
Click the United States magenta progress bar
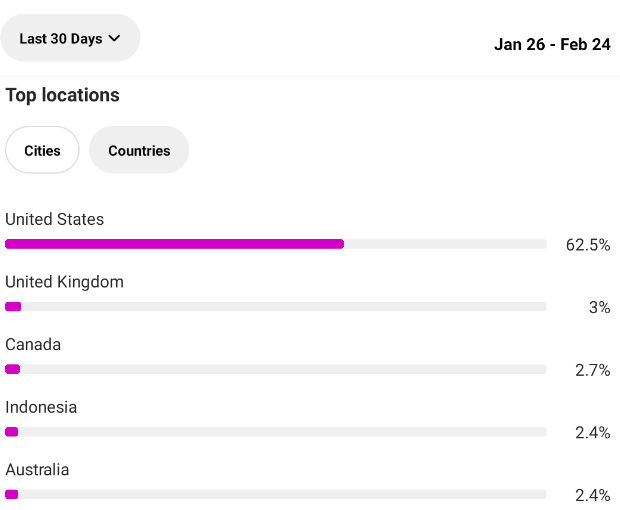(174, 244)
